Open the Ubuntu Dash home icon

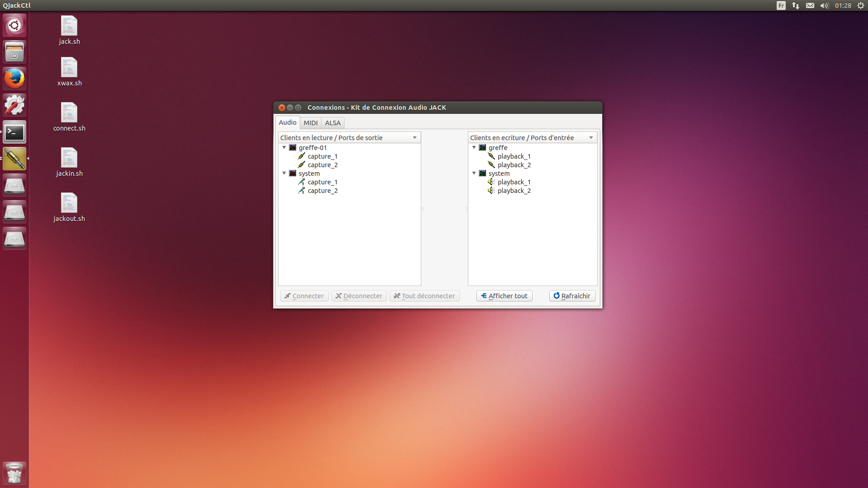coord(14,25)
